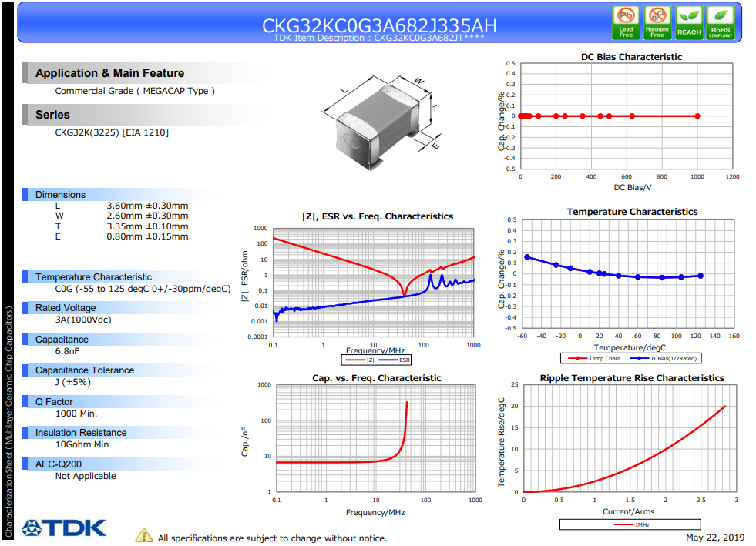The width and height of the screenshot is (756, 546).
Task: Click the Dimensions heading
Action: (60, 195)
